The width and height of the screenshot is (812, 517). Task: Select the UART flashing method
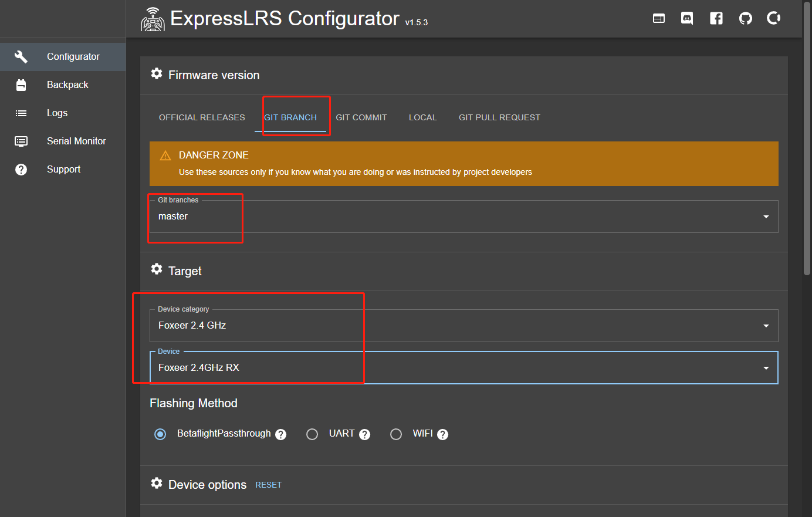(312, 434)
